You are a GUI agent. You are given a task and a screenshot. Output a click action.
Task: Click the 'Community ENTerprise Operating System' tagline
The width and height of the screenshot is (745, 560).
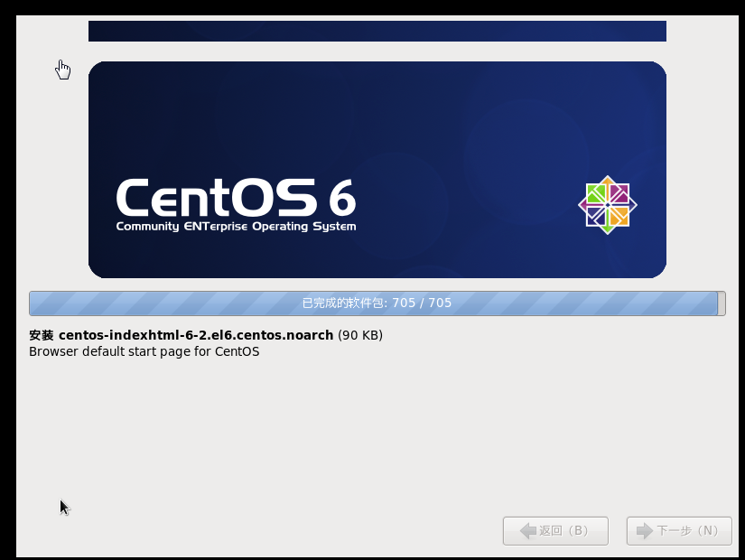[236, 227]
